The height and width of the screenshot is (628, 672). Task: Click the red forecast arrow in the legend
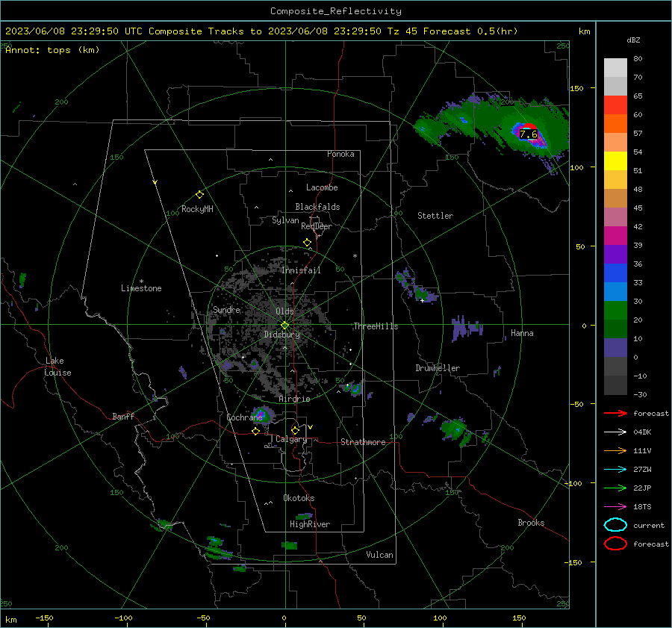tap(615, 413)
